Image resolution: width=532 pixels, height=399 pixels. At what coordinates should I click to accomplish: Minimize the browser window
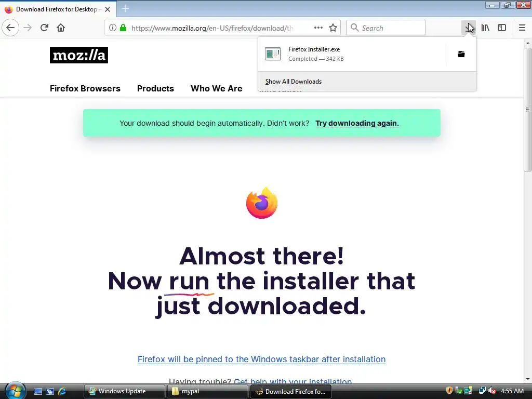(x=492, y=5)
